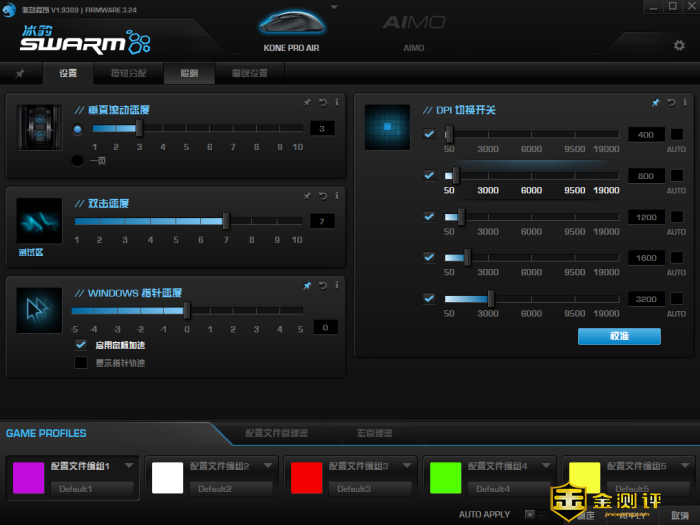Click the pin icon tab
Image resolution: width=700 pixels, height=525 pixels.
20,74
